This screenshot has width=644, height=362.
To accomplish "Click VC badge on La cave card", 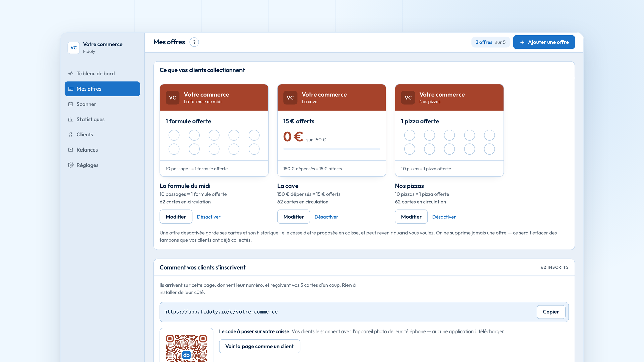I will click(x=290, y=98).
